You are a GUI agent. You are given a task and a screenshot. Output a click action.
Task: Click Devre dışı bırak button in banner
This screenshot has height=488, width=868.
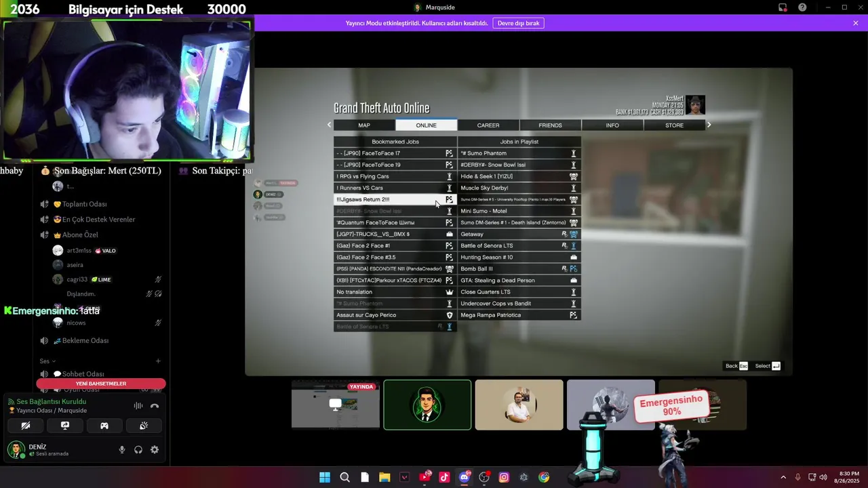(519, 23)
